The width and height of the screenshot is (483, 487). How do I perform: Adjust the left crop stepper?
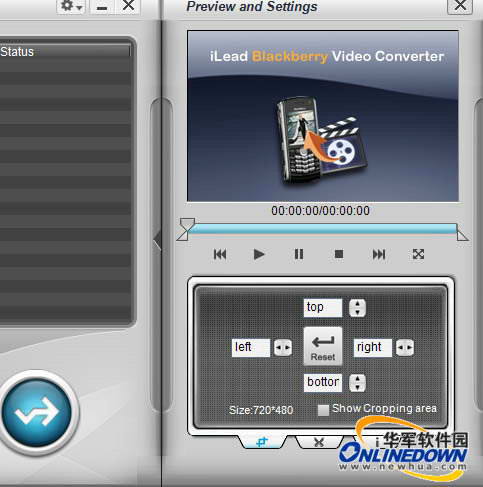283,348
